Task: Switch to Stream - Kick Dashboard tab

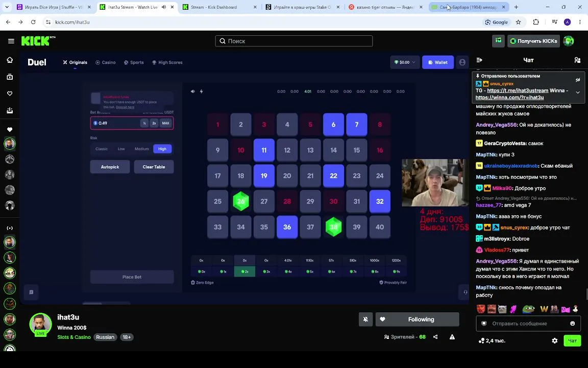Action: coord(219,7)
